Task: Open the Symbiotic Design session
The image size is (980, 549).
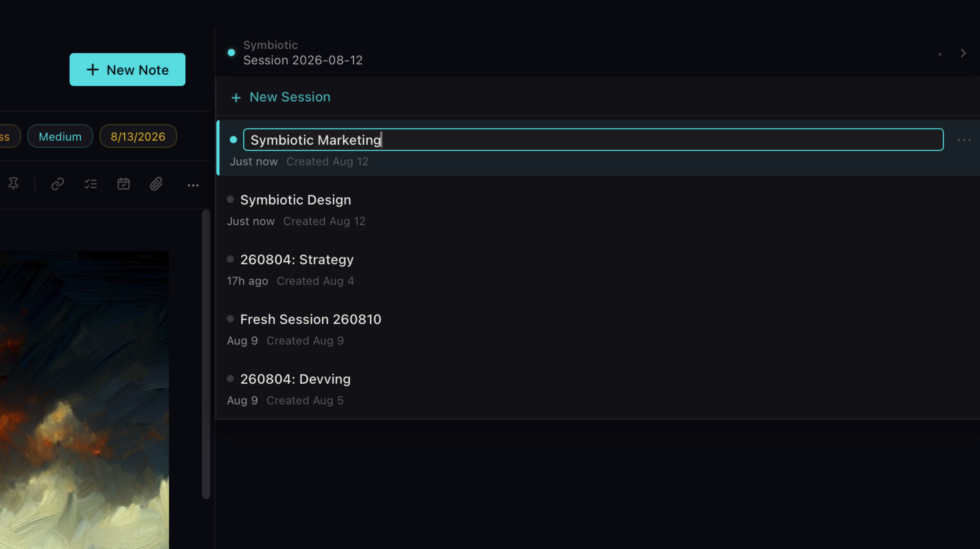Action: click(x=598, y=210)
